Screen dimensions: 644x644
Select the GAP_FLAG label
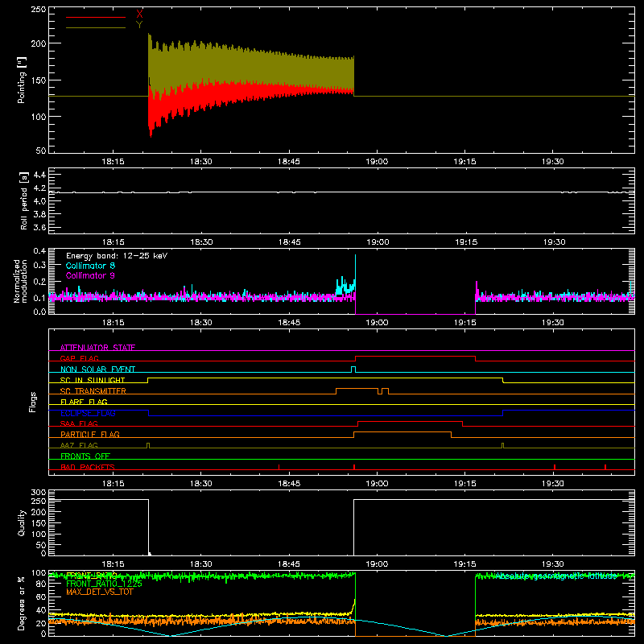pyautogui.click(x=79, y=358)
